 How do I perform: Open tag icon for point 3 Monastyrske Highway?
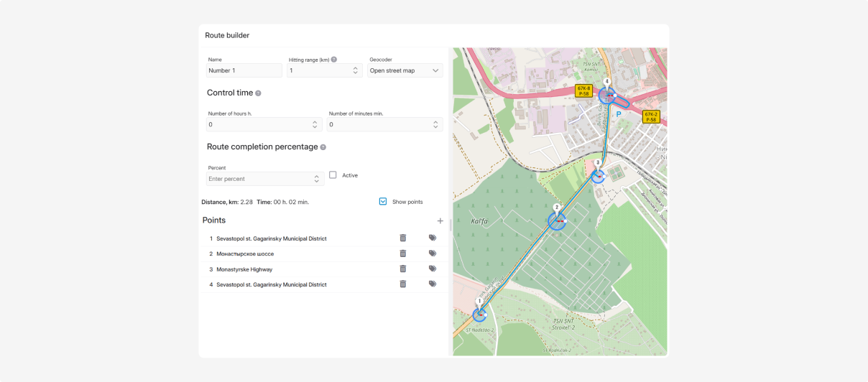[x=433, y=269]
